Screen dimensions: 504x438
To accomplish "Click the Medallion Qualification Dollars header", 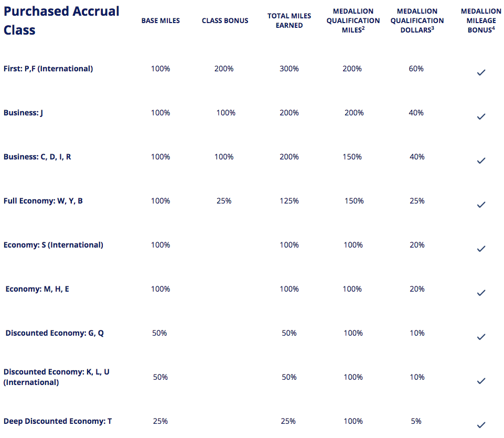I will pos(417,20).
